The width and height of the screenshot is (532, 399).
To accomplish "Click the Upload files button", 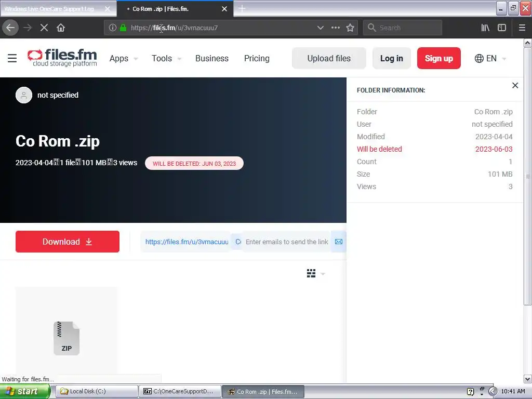I will [329, 58].
